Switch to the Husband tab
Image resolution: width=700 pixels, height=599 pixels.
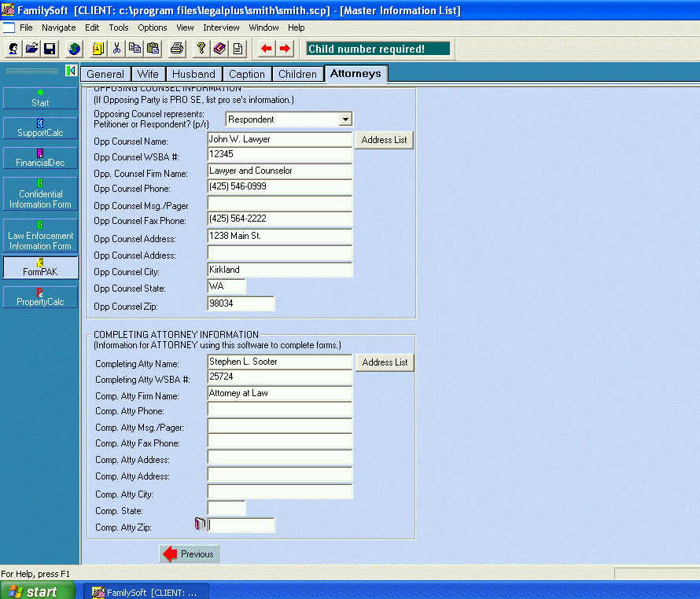pyautogui.click(x=193, y=74)
